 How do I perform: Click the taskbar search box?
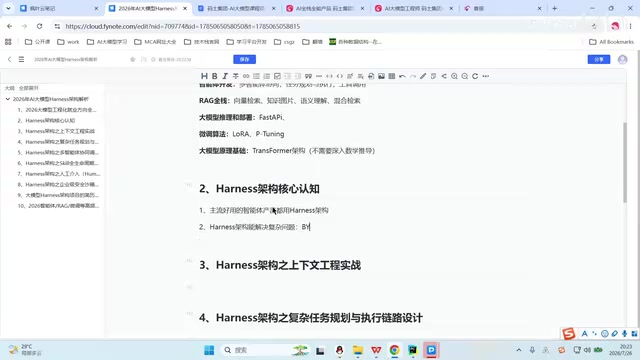coord(265,350)
